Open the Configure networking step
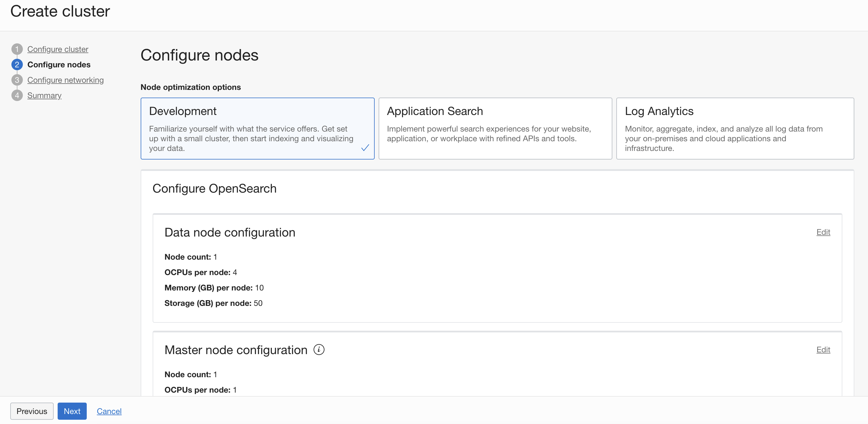The width and height of the screenshot is (868, 424). point(65,80)
